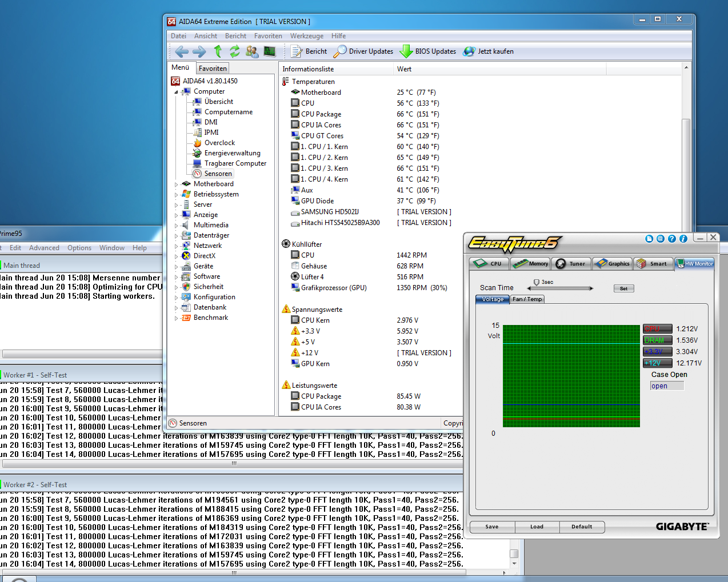This screenshot has width=728, height=582.
Task: Open the users icon in AIDA64 toolbar
Action: [252, 51]
